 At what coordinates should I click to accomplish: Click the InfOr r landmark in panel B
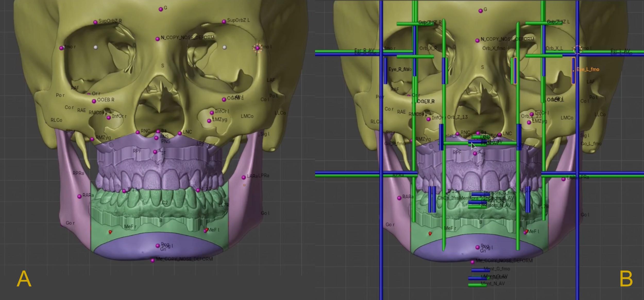(428, 119)
